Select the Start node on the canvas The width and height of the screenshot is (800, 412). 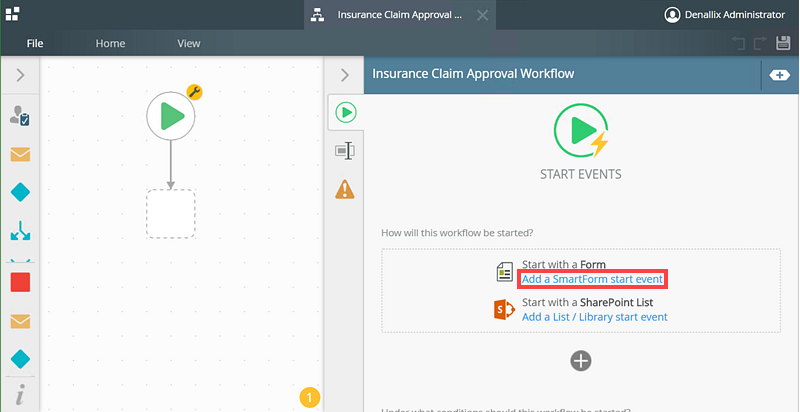[x=171, y=116]
